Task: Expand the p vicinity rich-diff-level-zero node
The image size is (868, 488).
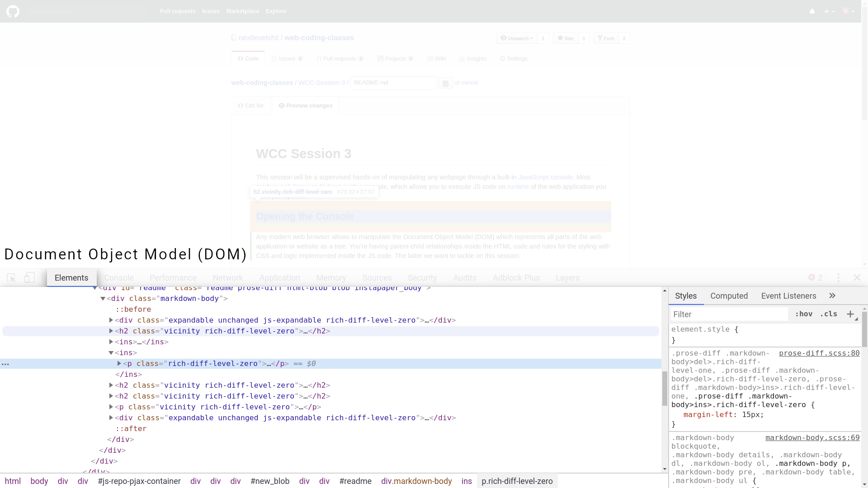Action: pos(111,407)
